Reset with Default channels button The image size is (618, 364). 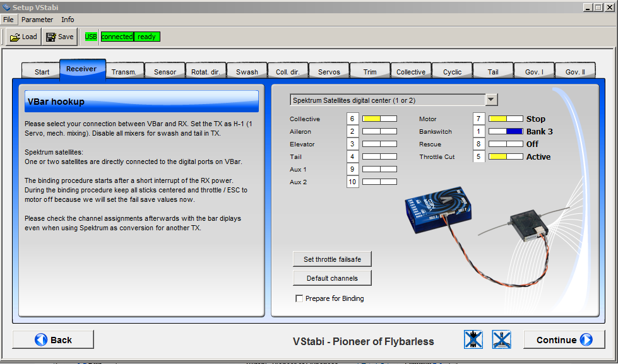pyautogui.click(x=332, y=278)
